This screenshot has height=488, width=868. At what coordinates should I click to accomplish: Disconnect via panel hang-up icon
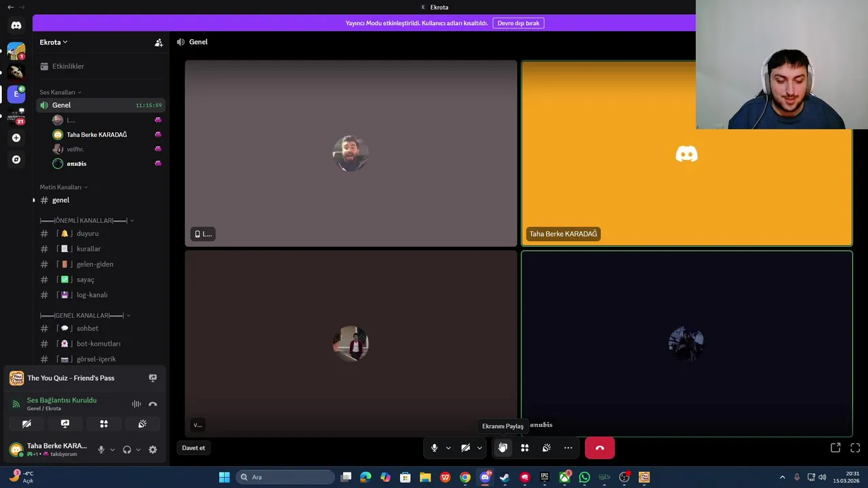[x=153, y=404]
